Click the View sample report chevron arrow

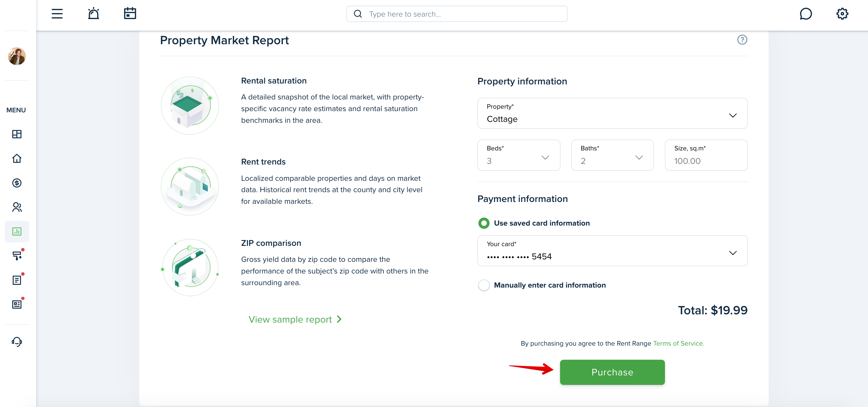pos(339,319)
